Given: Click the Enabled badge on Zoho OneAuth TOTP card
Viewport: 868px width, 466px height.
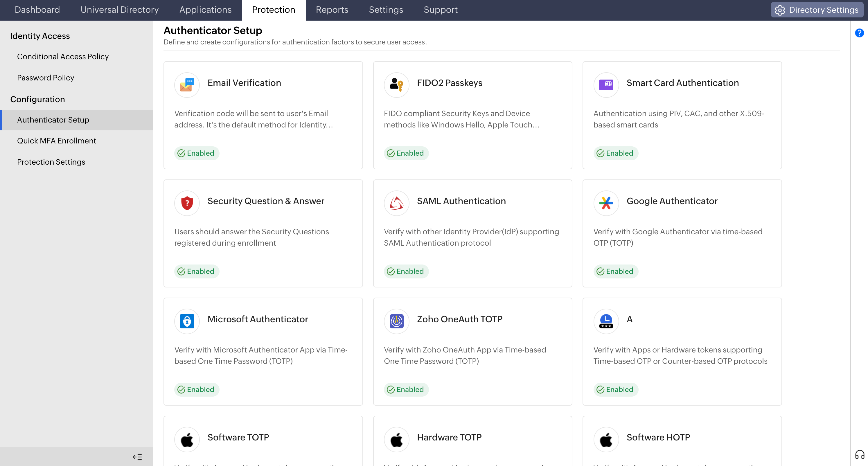Looking at the screenshot, I should pyautogui.click(x=406, y=390).
